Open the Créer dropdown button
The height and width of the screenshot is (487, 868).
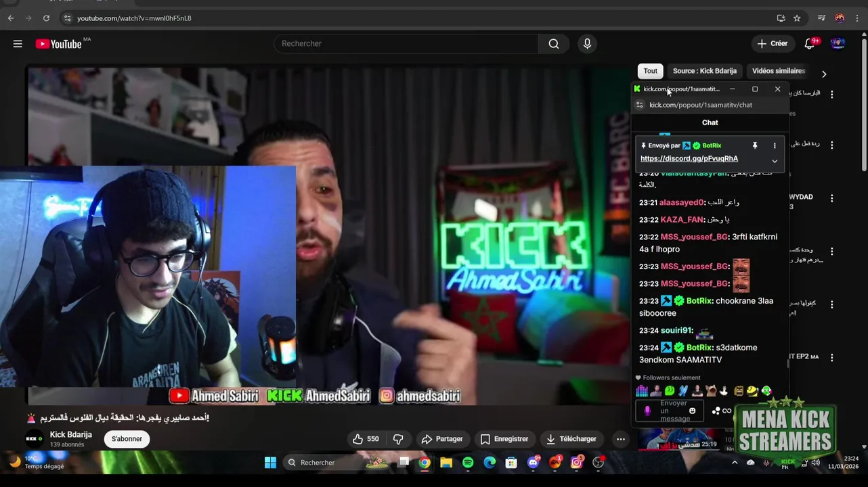(x=773, y=44)
